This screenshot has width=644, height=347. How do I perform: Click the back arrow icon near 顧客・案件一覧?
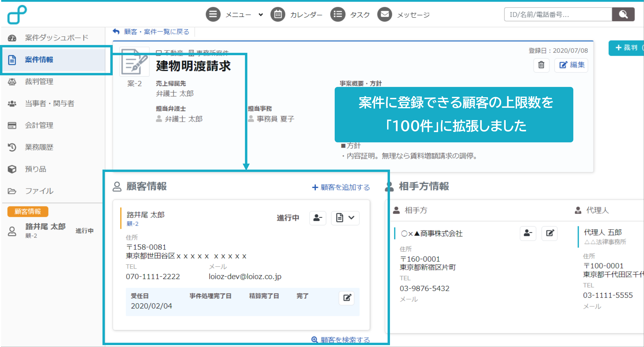pos(116,32)
